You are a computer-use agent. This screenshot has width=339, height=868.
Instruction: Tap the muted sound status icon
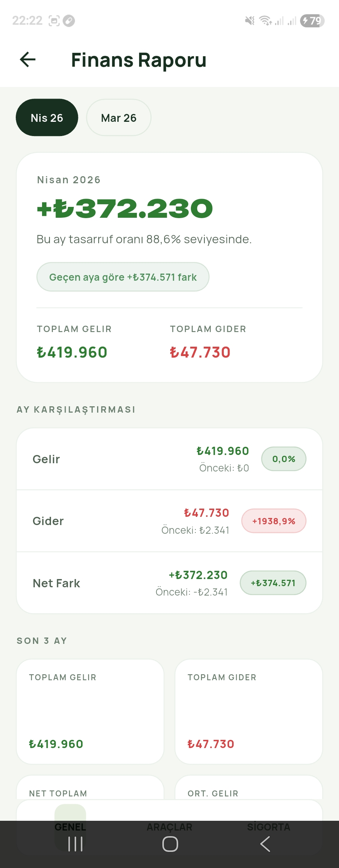point(249,21)
